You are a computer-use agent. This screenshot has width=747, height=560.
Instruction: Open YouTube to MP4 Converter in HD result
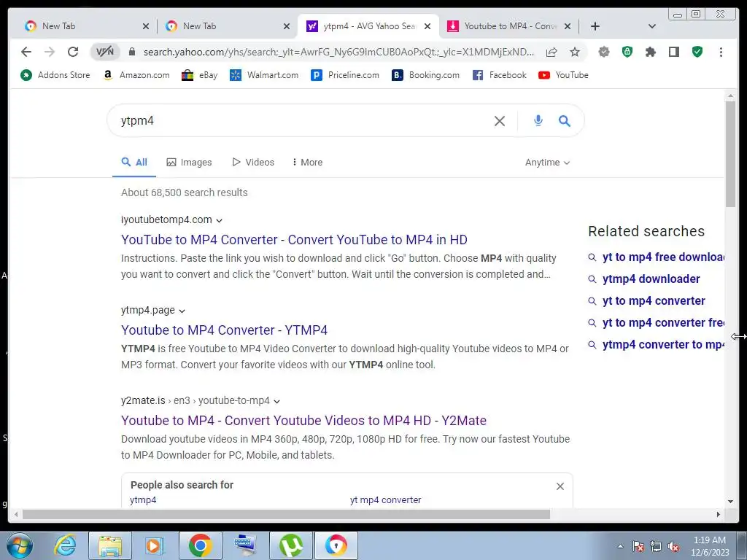tap(294, 239)
